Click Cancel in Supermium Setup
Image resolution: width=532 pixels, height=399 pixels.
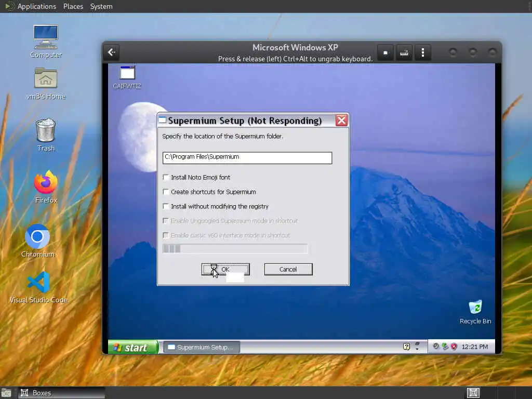(x=288, y=270)
